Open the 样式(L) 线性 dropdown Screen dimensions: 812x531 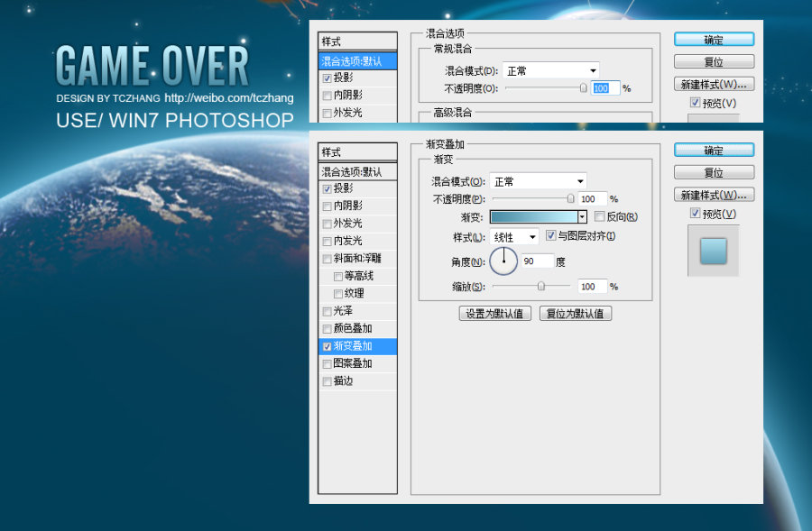coord(513,237)
